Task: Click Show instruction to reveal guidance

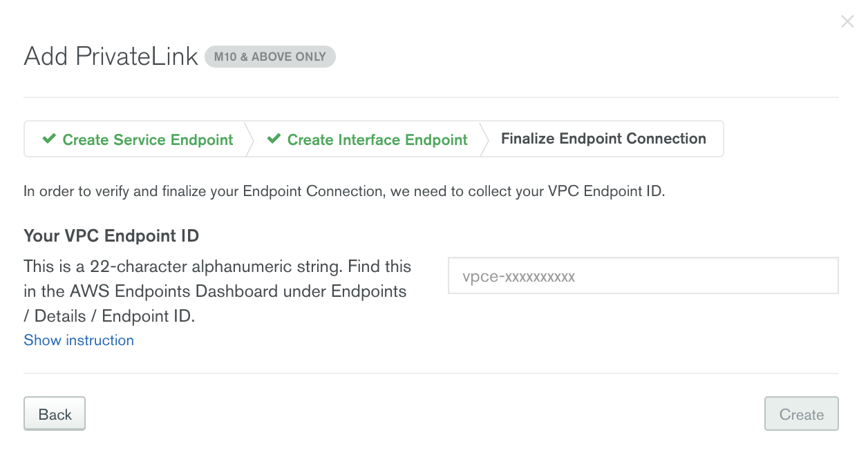Action: (x=79, y=340)
